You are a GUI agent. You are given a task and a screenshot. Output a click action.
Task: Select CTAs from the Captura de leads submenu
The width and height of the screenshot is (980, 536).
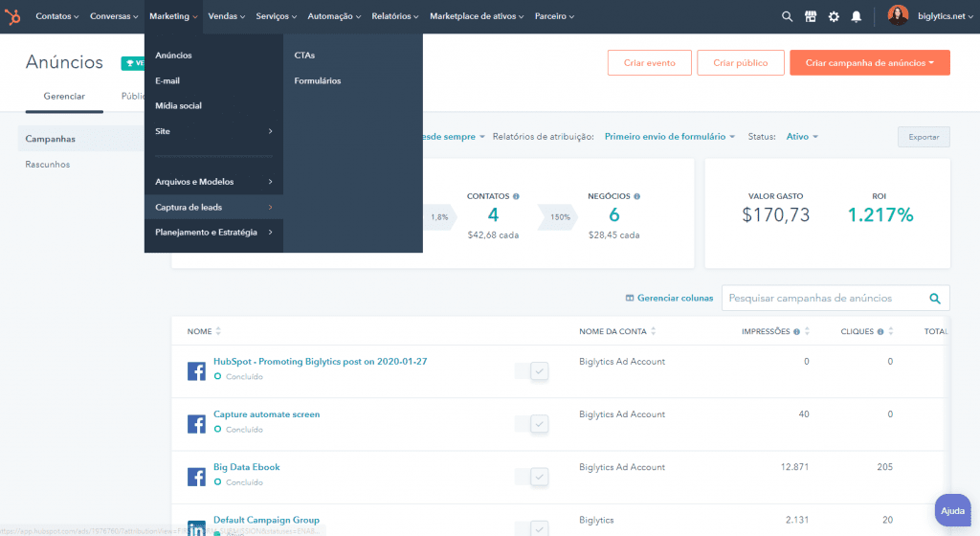click(304, 56)
